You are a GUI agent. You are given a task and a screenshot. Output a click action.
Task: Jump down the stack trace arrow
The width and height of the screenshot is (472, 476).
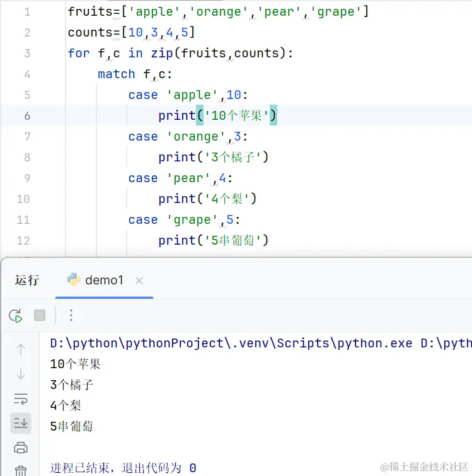(x=21, y=374)
